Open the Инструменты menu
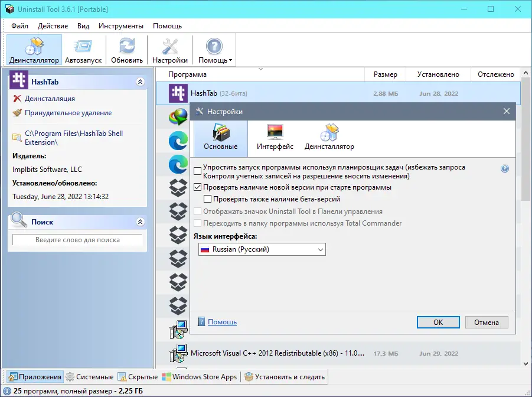Screen dimensions: 532x397 point(121,26)
